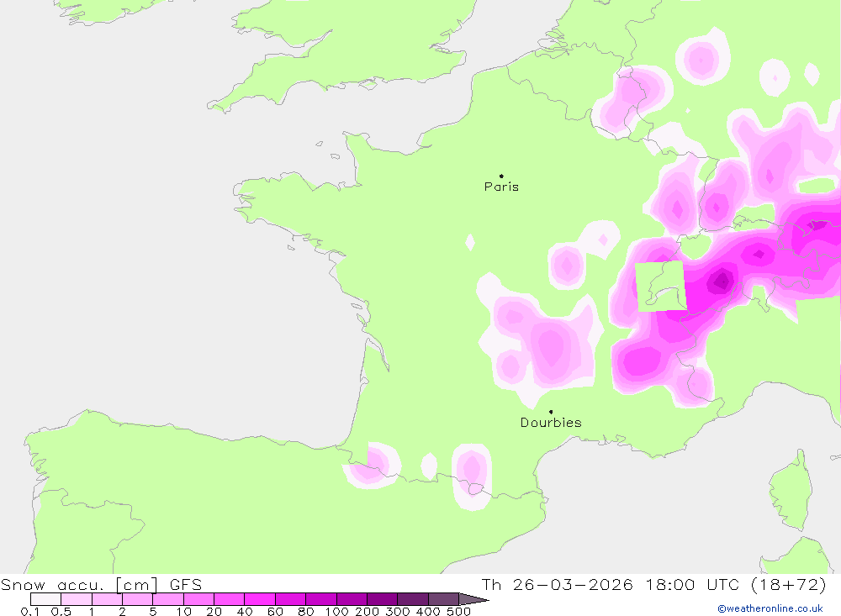Screen dimensions: 841x616
Task: Pick the 2–5 cm legend swatch
Action: click(138, 599)
